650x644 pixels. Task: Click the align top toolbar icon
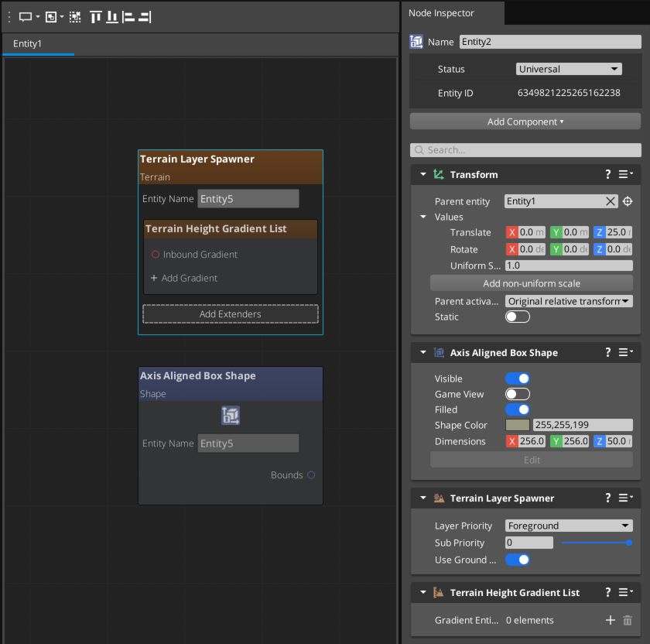pos(96,16)
